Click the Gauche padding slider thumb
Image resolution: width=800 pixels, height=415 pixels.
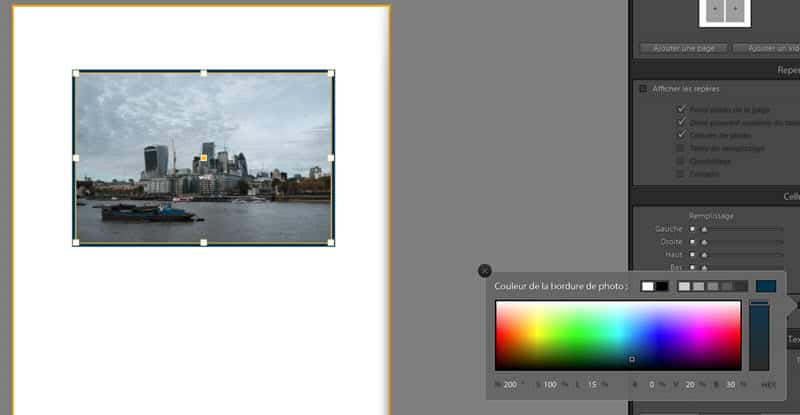coord(704,229)
